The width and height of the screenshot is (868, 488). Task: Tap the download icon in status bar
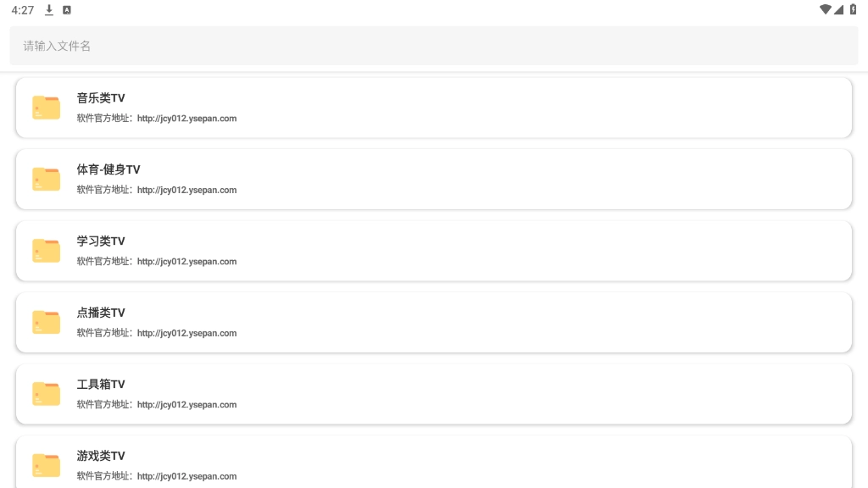pyautogui.click(x=49, y=10)
